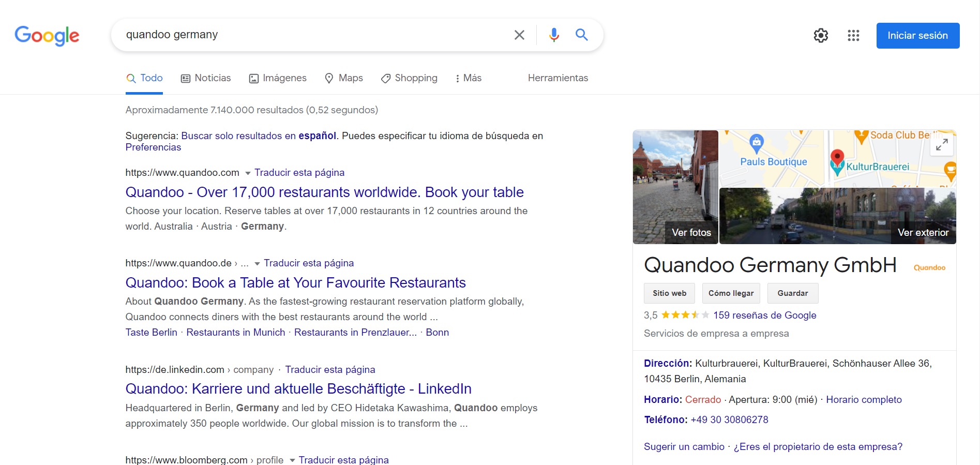Click Traducir esta página for Bloomberg result
The height and width of the screenshot is (465, 980).
click(343, 460)
